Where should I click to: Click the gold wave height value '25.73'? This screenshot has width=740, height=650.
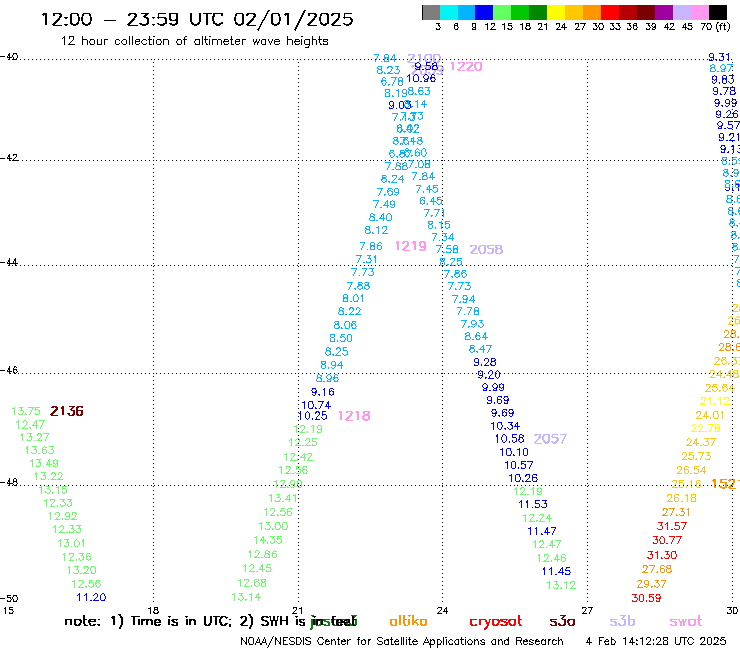(x=696, y=456)
